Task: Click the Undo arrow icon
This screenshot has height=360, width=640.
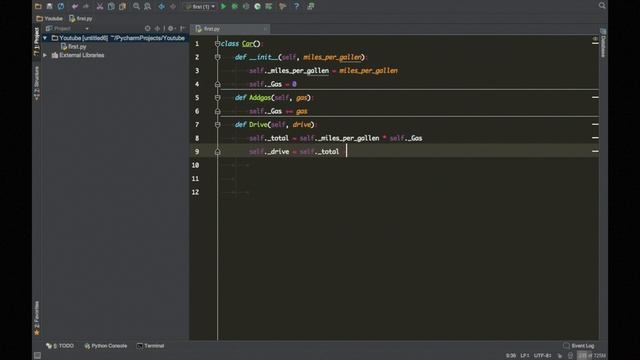Action: pyautogui.click(x=75, y=6)
